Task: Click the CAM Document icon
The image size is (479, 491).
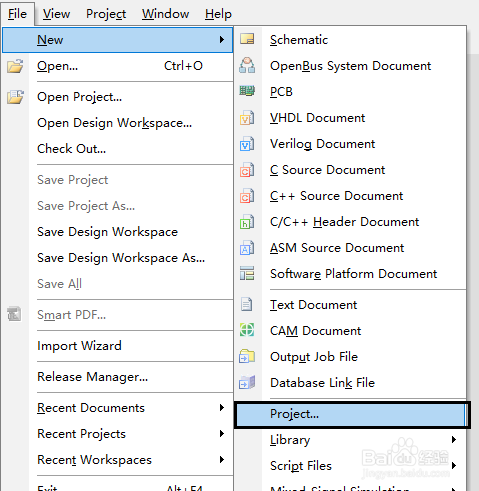Action: coord(247,330)
